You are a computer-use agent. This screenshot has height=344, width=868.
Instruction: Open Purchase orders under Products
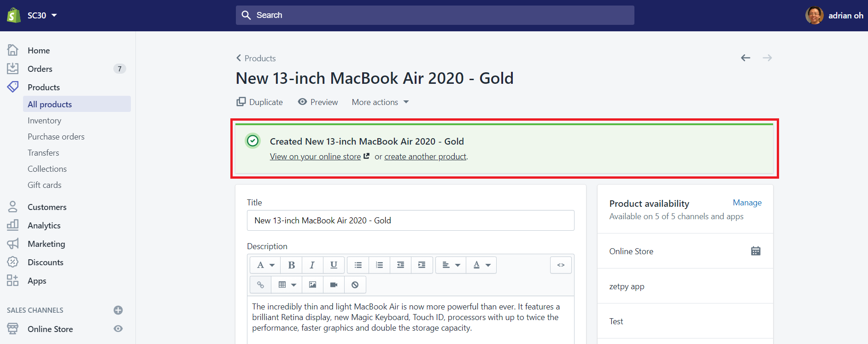[x=56, y=136]
